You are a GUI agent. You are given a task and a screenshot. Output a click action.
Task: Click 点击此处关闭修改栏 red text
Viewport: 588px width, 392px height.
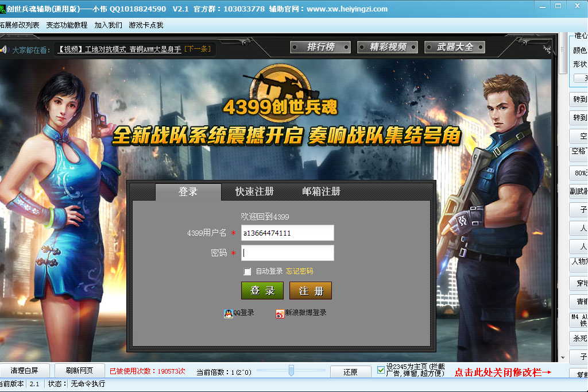pyautogui.click(x=503, y=372)
